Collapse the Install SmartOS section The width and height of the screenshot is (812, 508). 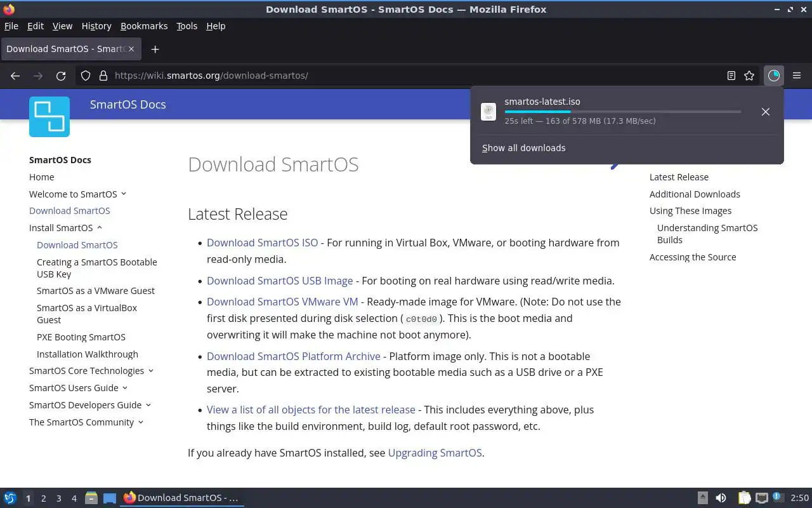(x=100, y=227)
